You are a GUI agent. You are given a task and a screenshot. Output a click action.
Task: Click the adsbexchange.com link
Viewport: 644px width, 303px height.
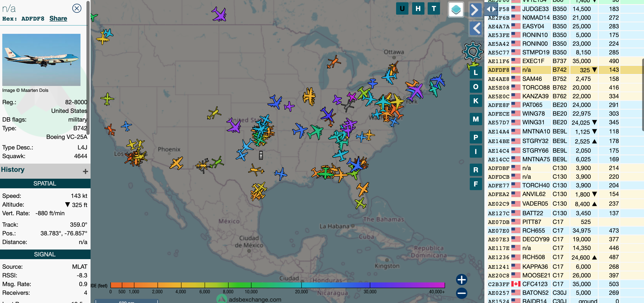(255, 299)
